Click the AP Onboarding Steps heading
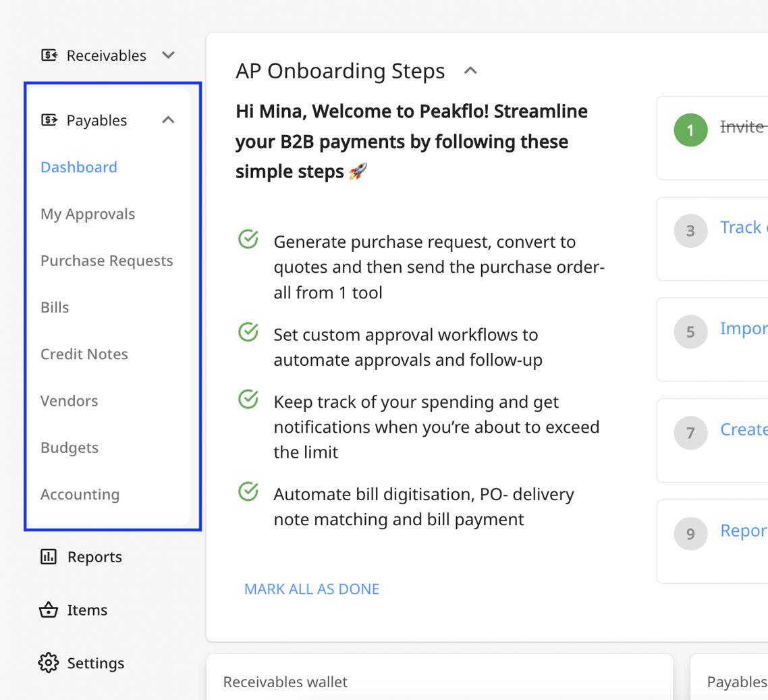The height and width of the screenshot is (700, 768). pyautogui.click(x=340, y=71)
